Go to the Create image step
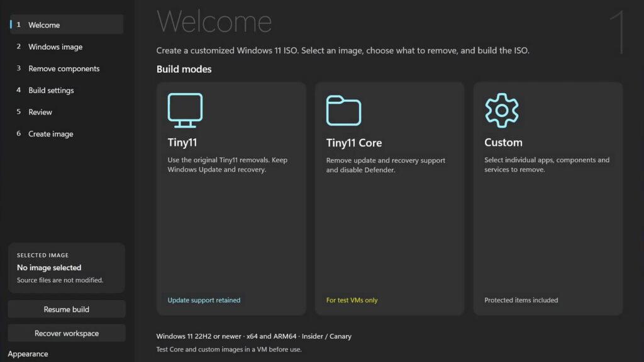Viewport: 644px width, 362px height. click(x=67, y=134)
